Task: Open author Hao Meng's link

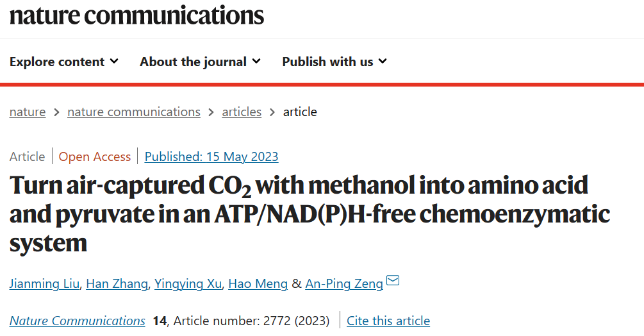Action: tap(258, 284)
